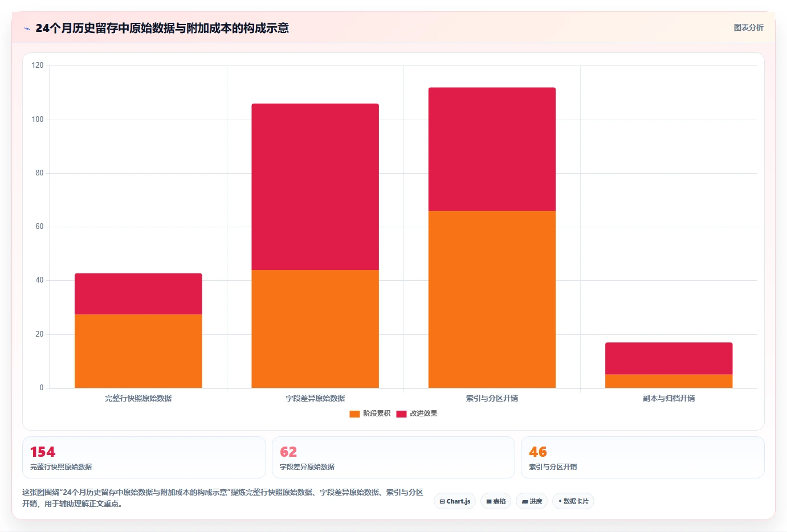Click the Chart.js tag chip
The height and width of the screenshot is (532, 787).
tap(455, 501)
